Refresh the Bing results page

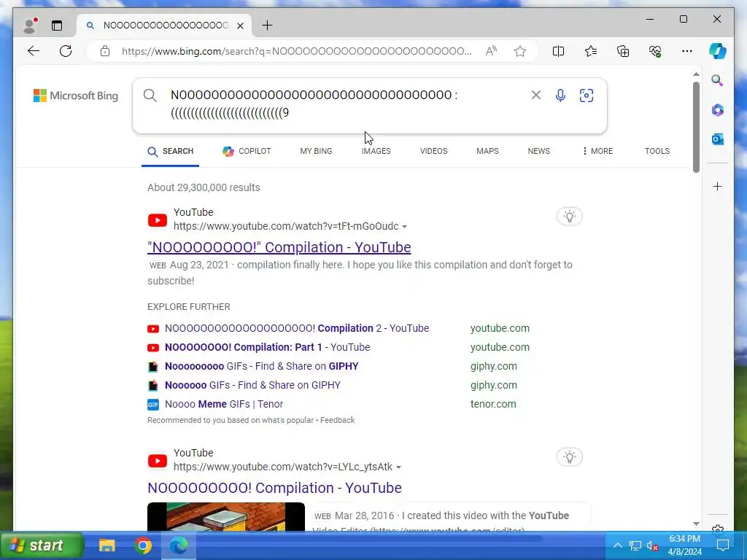[x=66, y=51]
